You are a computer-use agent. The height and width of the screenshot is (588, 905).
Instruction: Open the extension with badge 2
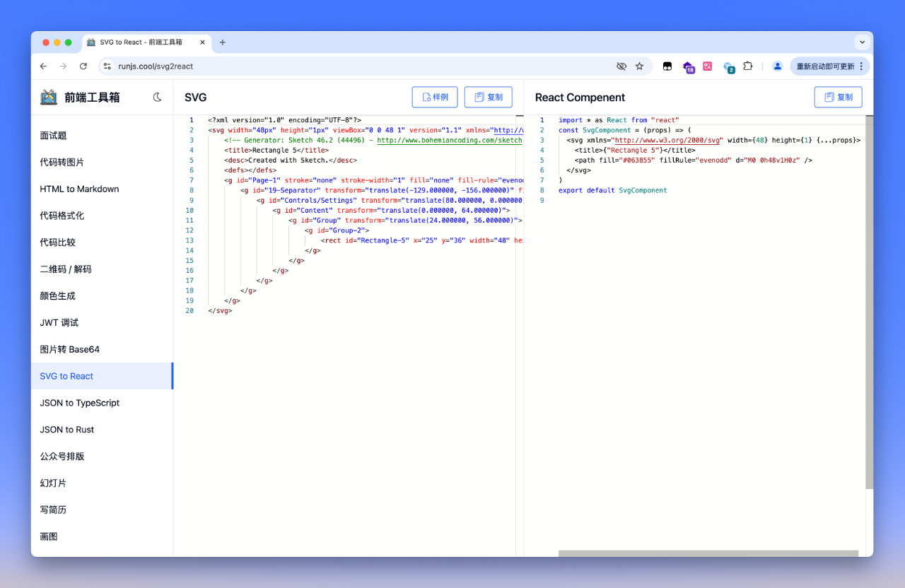tap(729, 67)
